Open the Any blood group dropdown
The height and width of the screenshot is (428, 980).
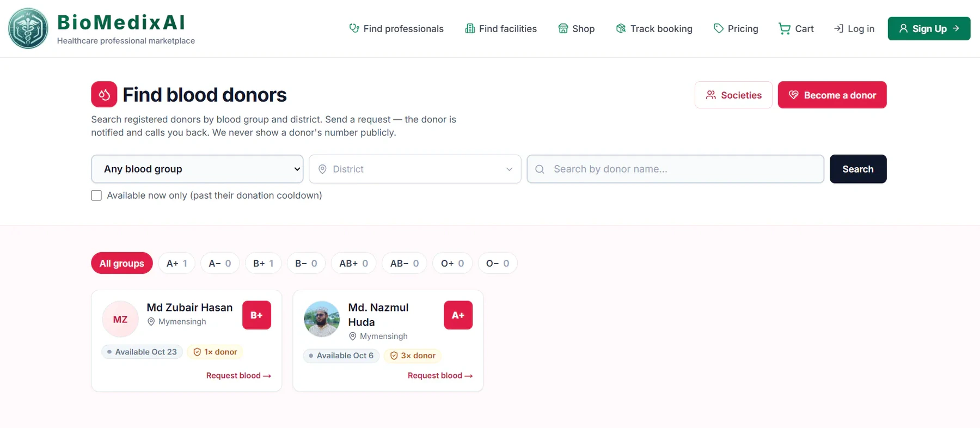coord(197,169)
